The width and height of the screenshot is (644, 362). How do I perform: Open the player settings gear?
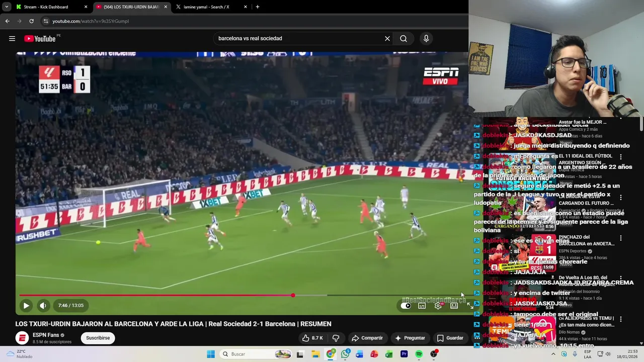click(x=438, y=306)
